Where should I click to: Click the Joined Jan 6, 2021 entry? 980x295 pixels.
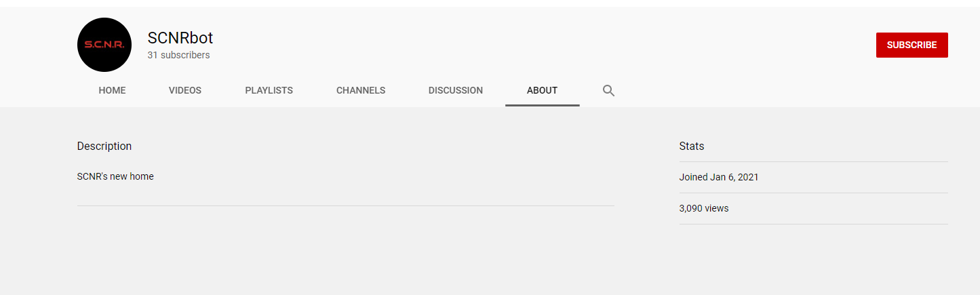coord(719,177)
